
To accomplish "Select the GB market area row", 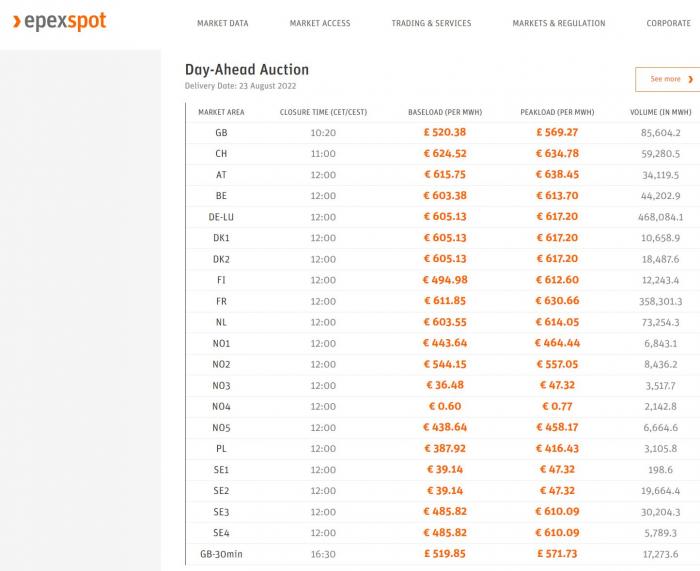I will (443, 133).
